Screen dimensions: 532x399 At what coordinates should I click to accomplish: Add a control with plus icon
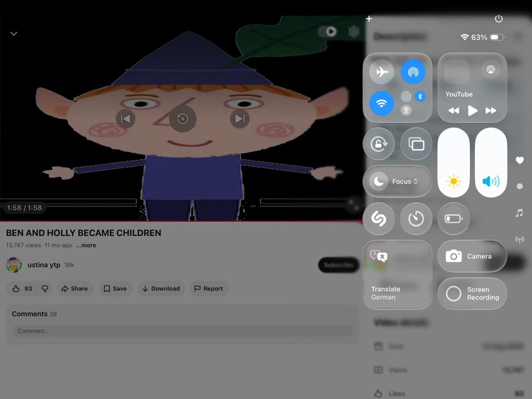coord(369,19)
